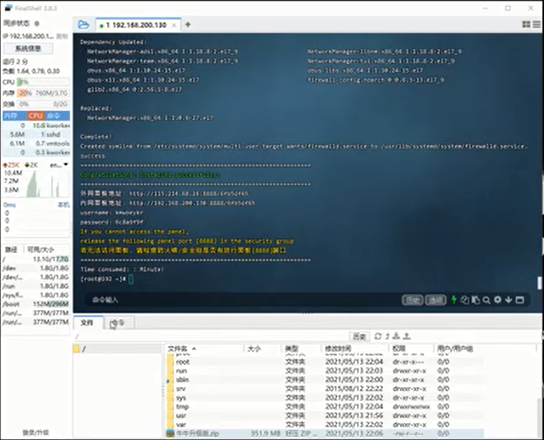Click the 复制 copy IP link

[x=62, y=36]
